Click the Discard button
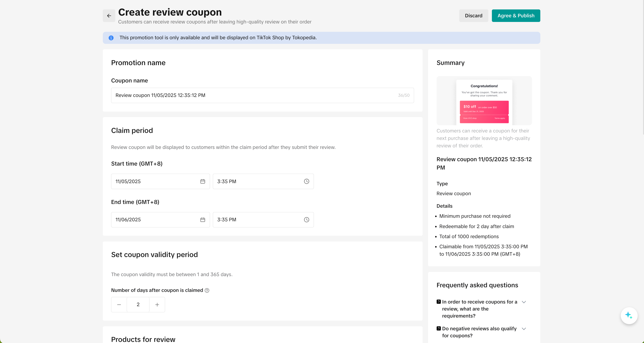644x343 pixels. tap(473, 16)
